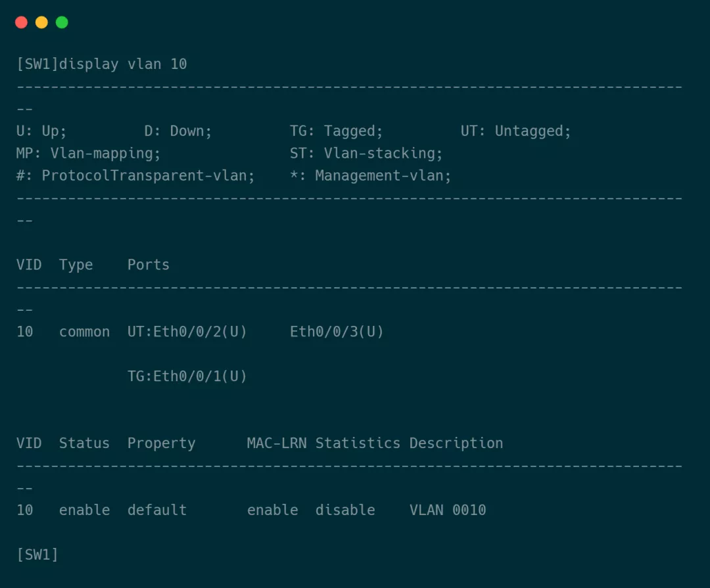Image resolution: width=710 pixels, height=588 pixels.
Task: Click the red close window button
Action: pos(21,22)
